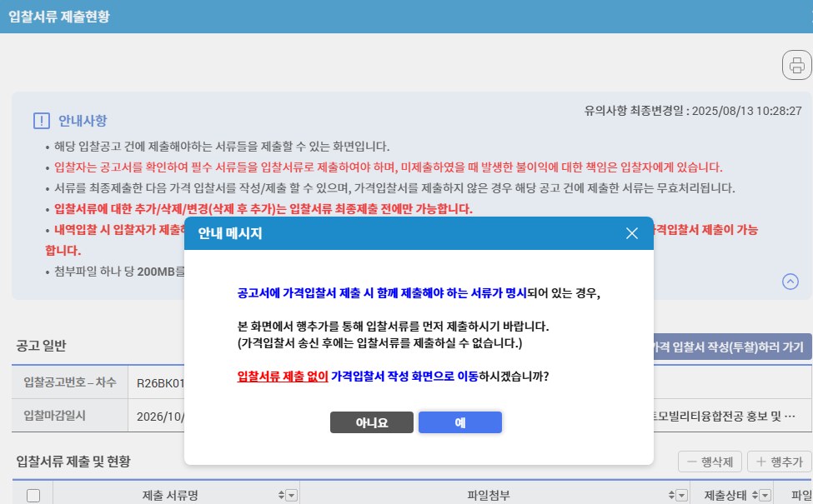Click the 가격 입찰서 작성(투찰)하러 가기 button
Viewport: 813px width, 504px height.
[732, 347]
